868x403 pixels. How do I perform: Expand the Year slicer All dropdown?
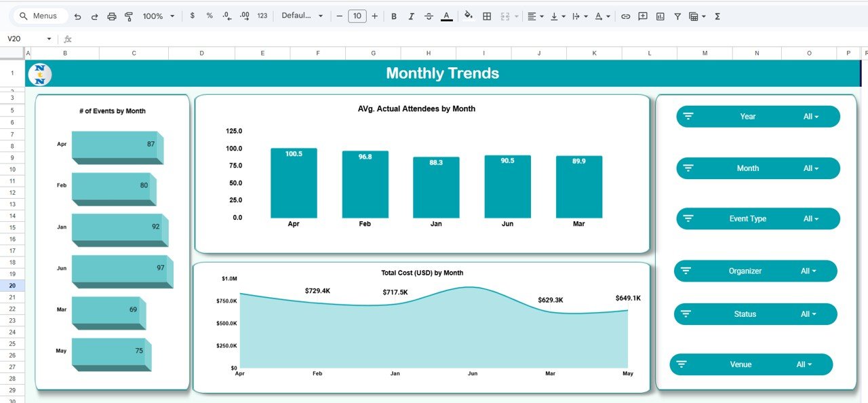tap(811, 117)
